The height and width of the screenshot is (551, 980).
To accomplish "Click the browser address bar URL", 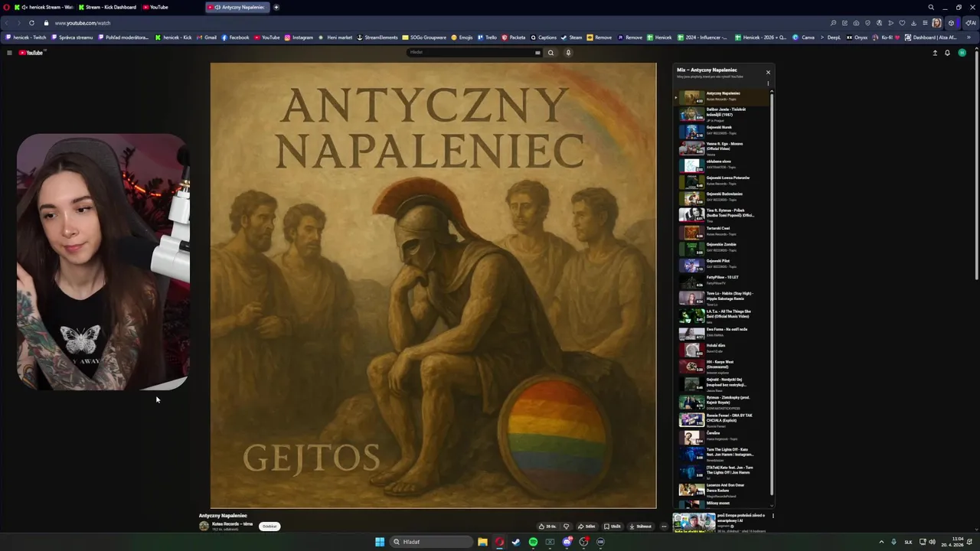I will point(83,23).
